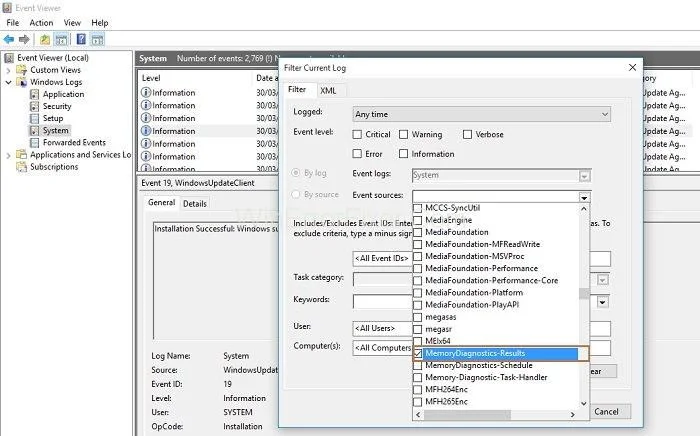The height and width of the screenshot is (436, 700).
Task: Expand the Custom Views tree node
Action: (x=8, y=70)
